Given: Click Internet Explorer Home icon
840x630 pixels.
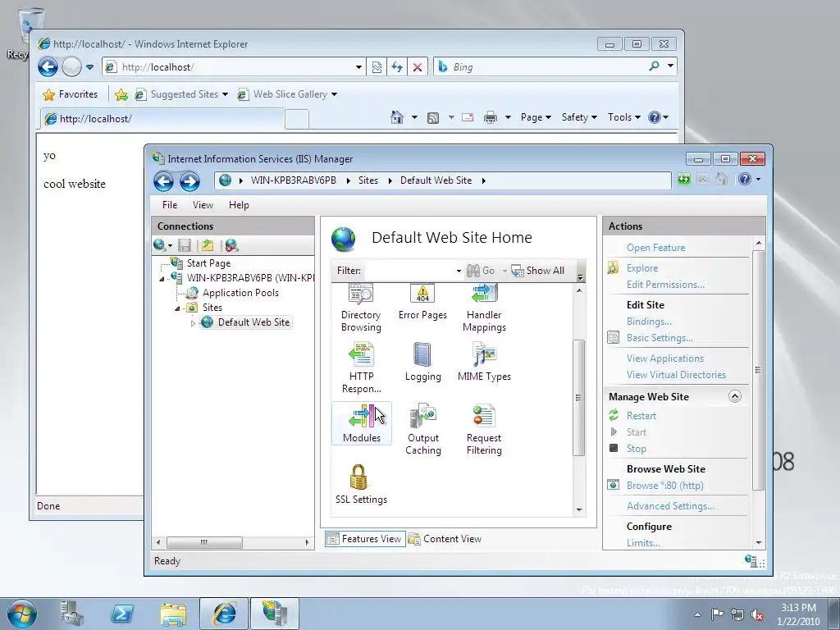Looking at the screenshot, I should click(x=397, y=117).
